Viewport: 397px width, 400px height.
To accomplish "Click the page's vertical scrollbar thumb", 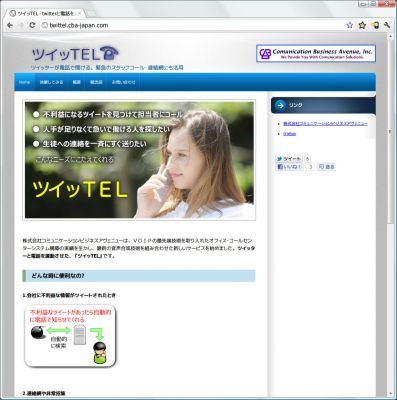I will click(390, 132).
